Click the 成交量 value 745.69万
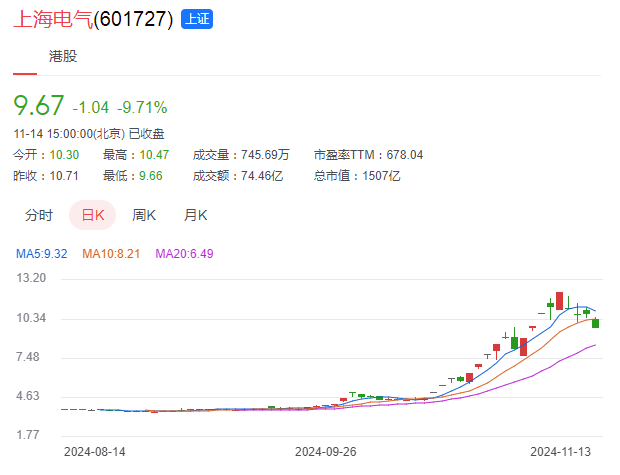 (265, 155)
